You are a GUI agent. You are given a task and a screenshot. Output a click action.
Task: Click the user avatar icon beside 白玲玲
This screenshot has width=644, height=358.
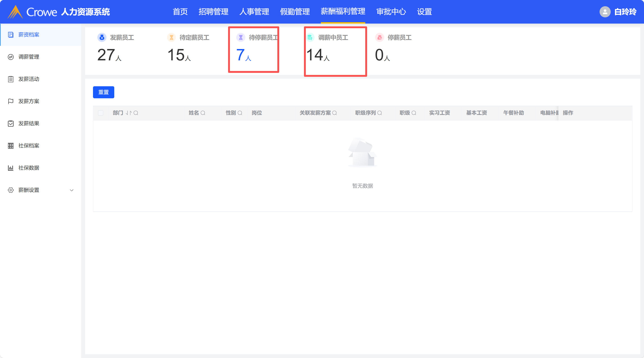[x=605, y=12]
